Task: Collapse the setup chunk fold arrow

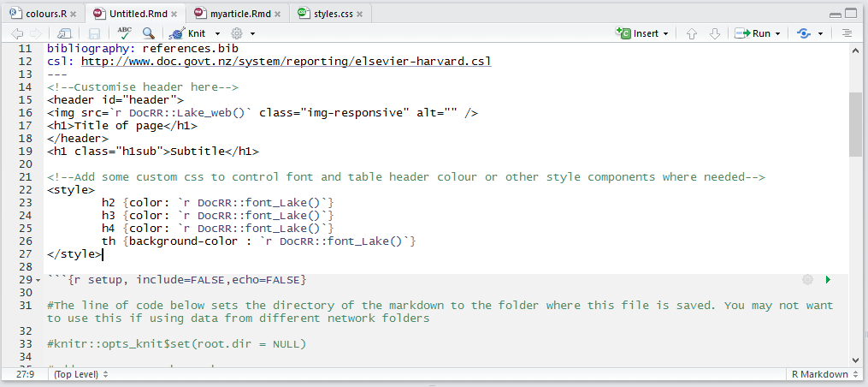Action: (x=38, y=280)
